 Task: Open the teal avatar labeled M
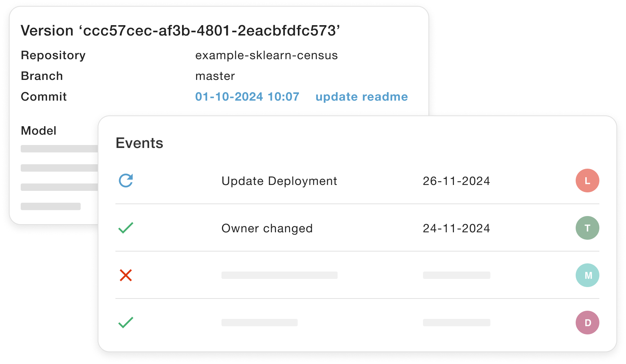[588, 275]
